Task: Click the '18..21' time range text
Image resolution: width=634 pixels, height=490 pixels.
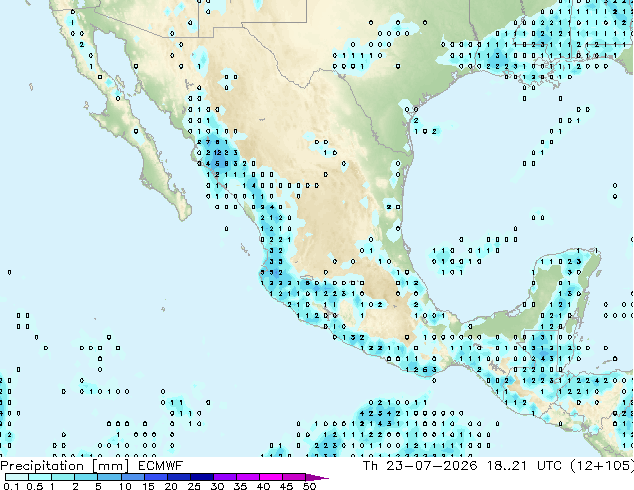Action: [507, 466]
